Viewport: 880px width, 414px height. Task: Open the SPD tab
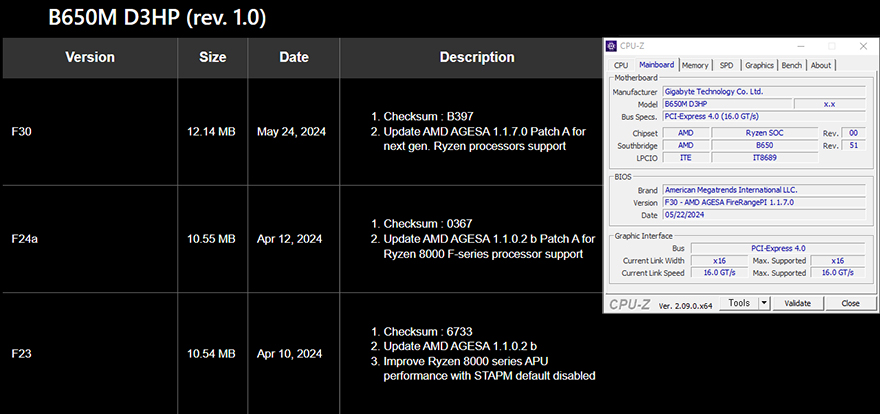tap(726, 65)
